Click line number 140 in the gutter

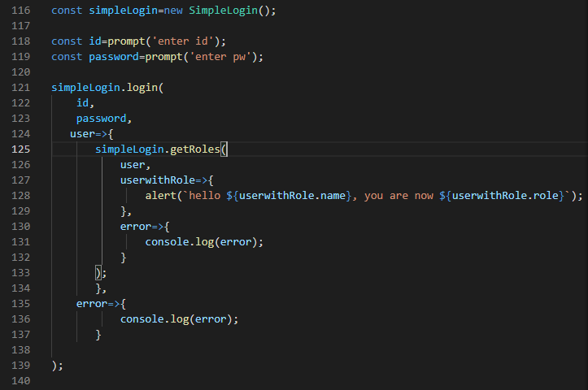20,381
